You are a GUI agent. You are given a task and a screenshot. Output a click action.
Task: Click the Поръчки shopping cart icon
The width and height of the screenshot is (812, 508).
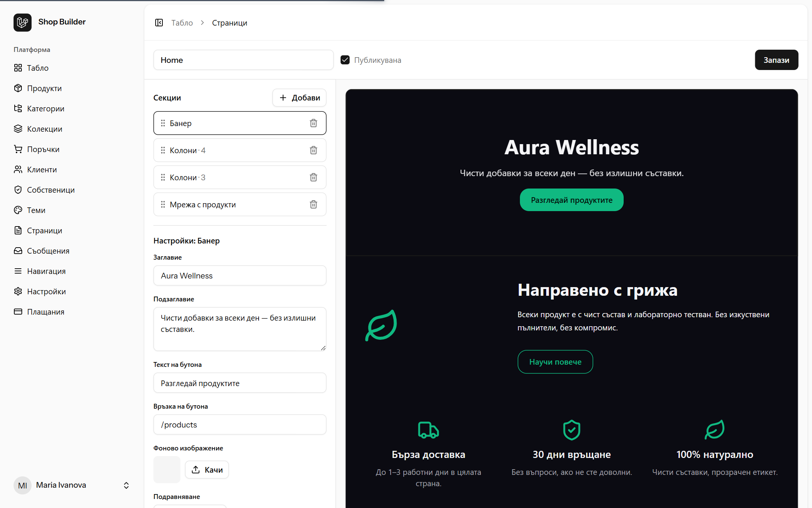pyautogui.click(x=18, y=149)
